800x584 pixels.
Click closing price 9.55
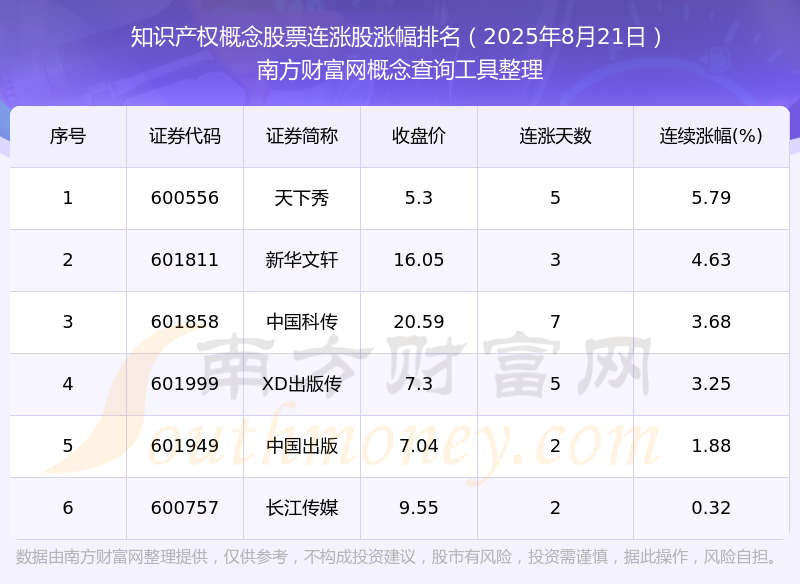[x=419, y=508]
